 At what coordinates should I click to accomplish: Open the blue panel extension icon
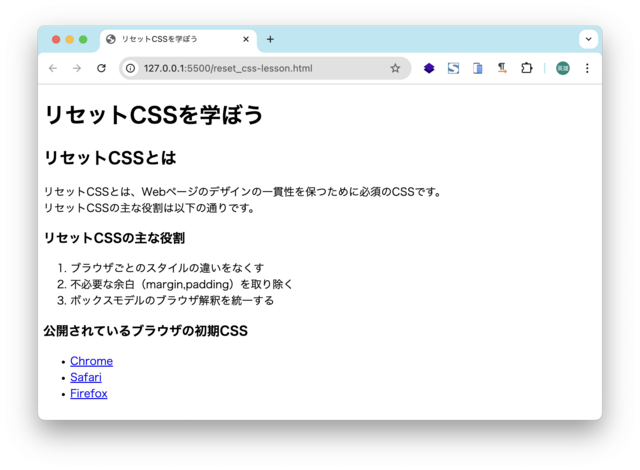pos(478,68)
